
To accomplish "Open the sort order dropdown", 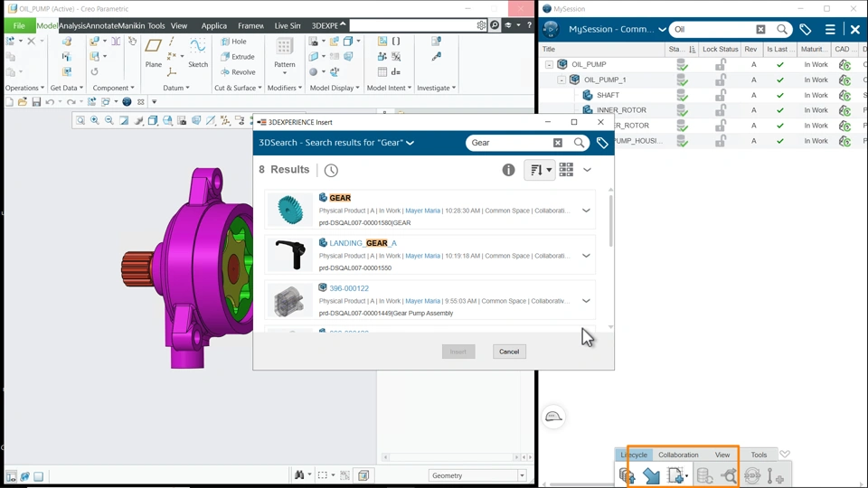I will click(x=540, y=170).
